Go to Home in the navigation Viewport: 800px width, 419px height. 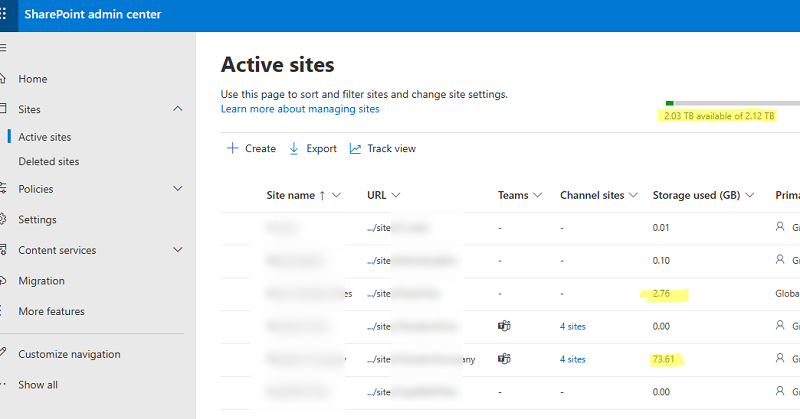[33, 79]
